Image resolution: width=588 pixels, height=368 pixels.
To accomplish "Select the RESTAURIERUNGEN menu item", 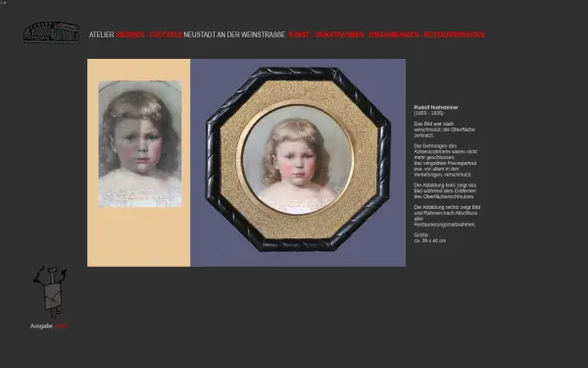I will point(454,34).
